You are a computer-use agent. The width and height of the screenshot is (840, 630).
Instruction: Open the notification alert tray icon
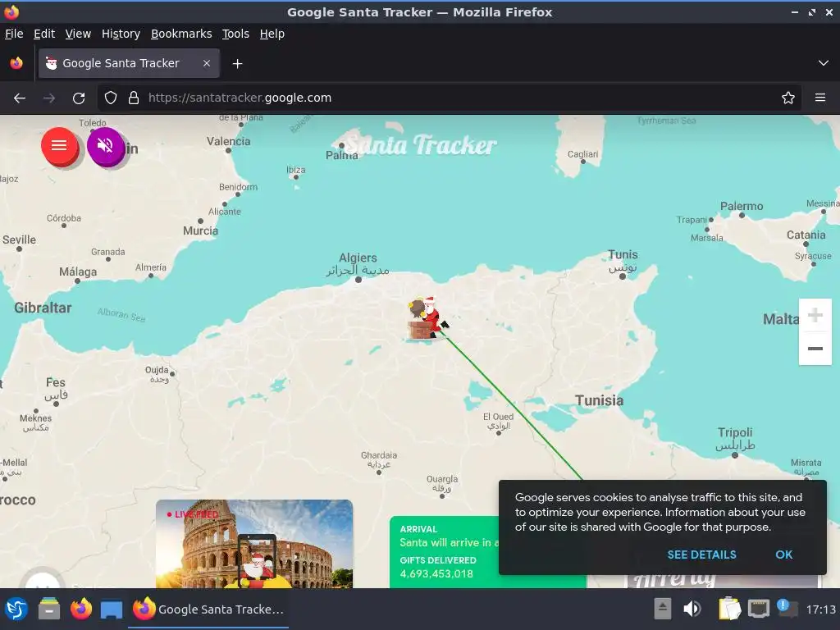coord(787,608)
